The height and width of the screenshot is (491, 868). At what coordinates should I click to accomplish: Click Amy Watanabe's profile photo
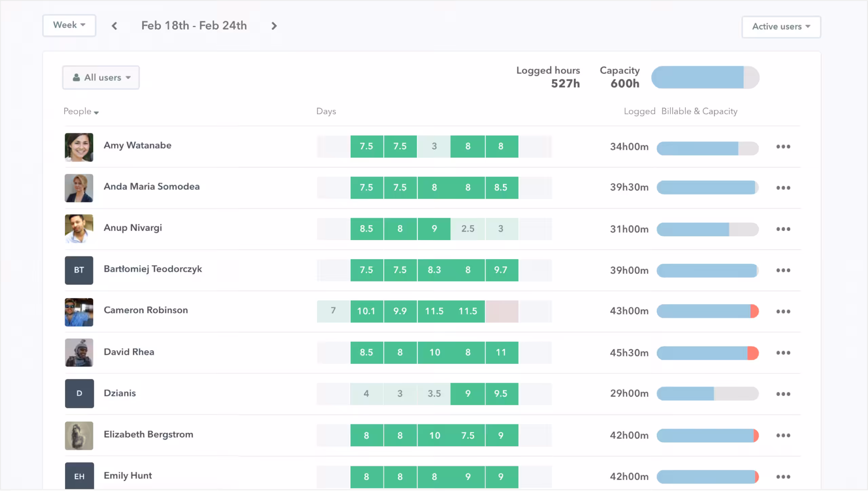tap(79, 147)
